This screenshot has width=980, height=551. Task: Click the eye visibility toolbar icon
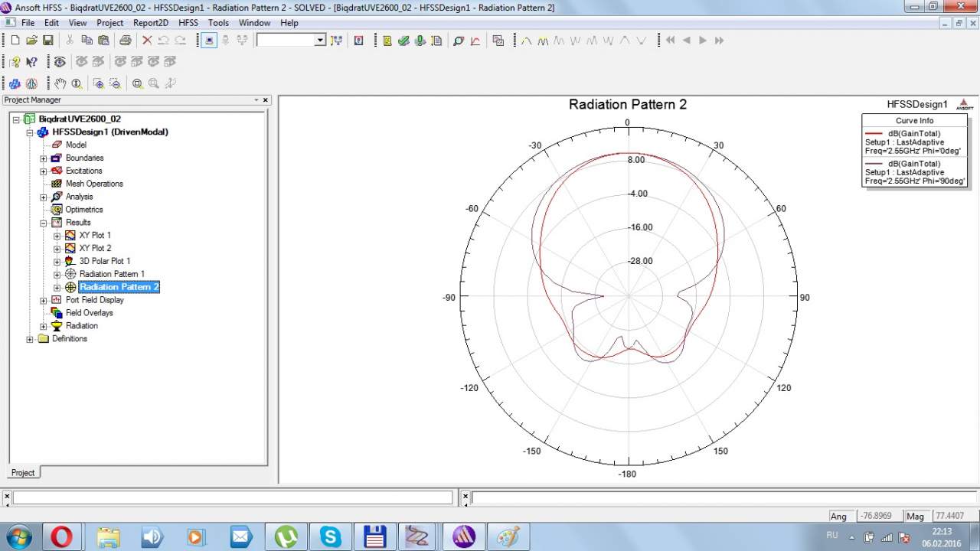(x=60, y=62)
